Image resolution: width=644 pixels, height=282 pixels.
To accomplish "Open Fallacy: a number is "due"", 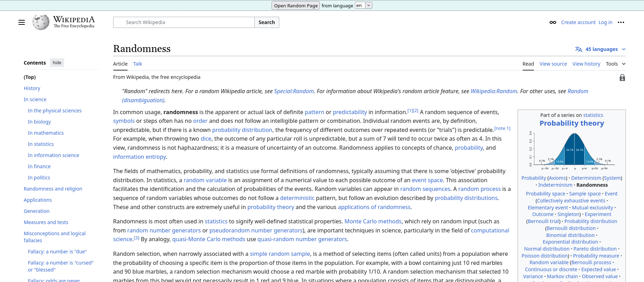I will tap(57, 252).
